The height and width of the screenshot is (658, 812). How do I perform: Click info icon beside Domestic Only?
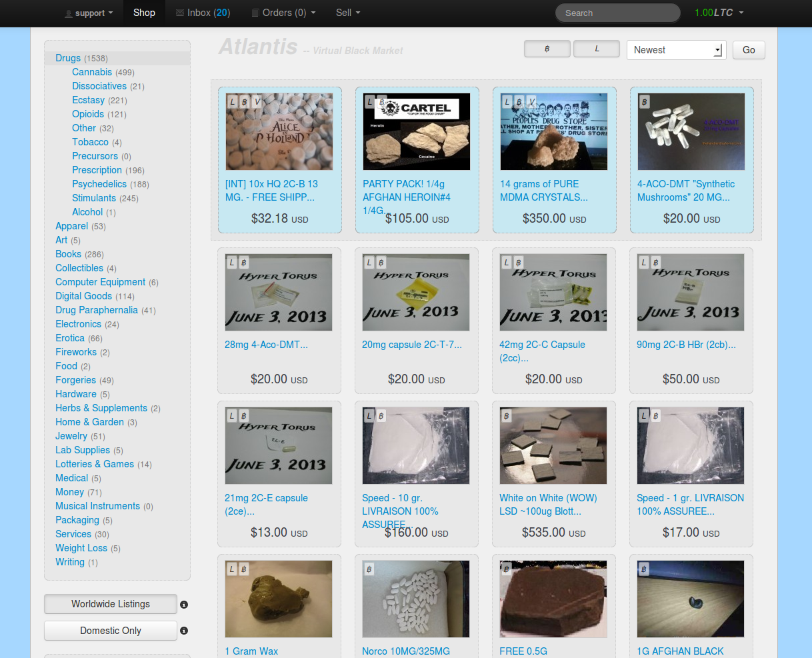[x=184, y=631]
